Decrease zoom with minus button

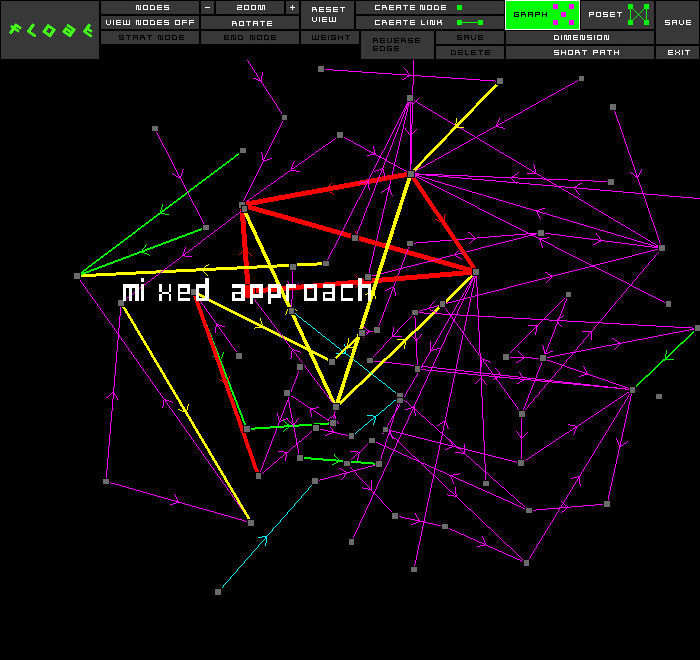[x=207, y=8]
